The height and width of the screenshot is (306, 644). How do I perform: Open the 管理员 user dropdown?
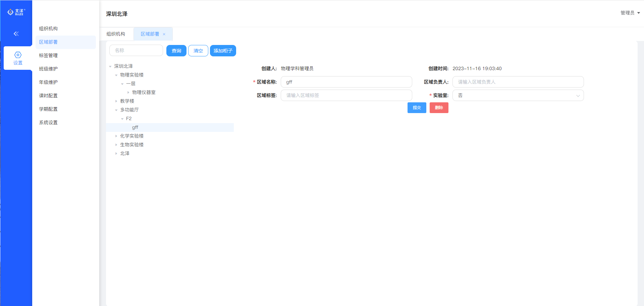click(630, 13)
